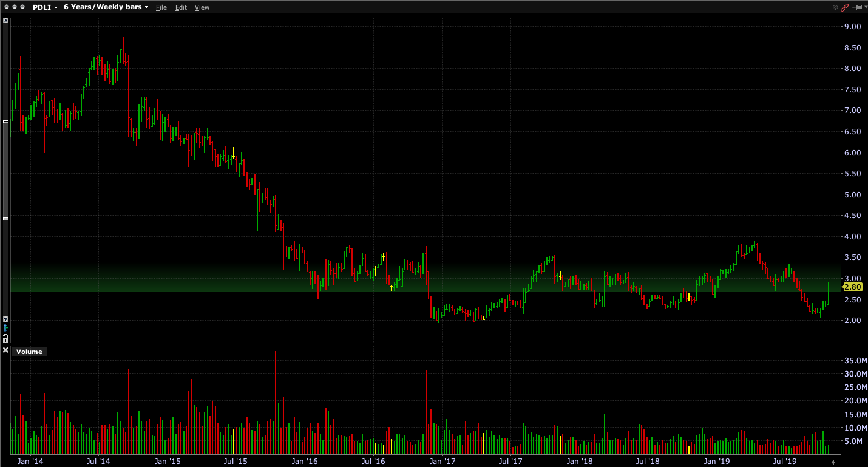Click the down arrow on price scale scrollbar
This screenshot has height=467, width=868.
[5, 319]
